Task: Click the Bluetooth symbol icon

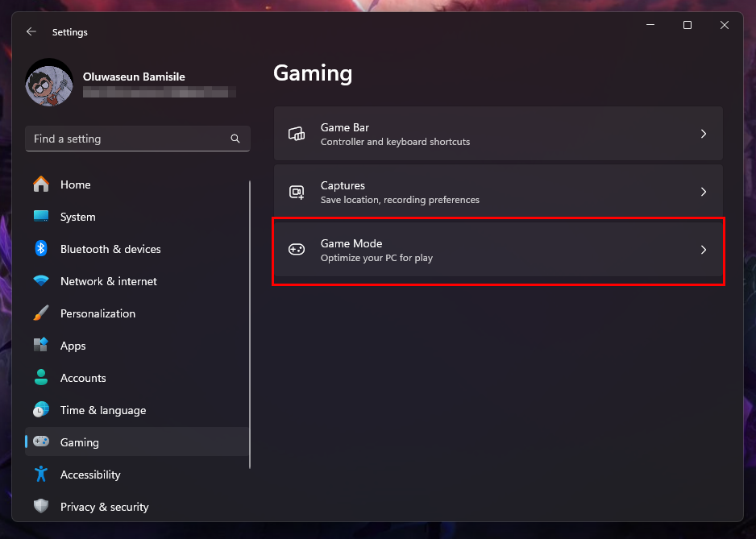Action: (41, 249)
